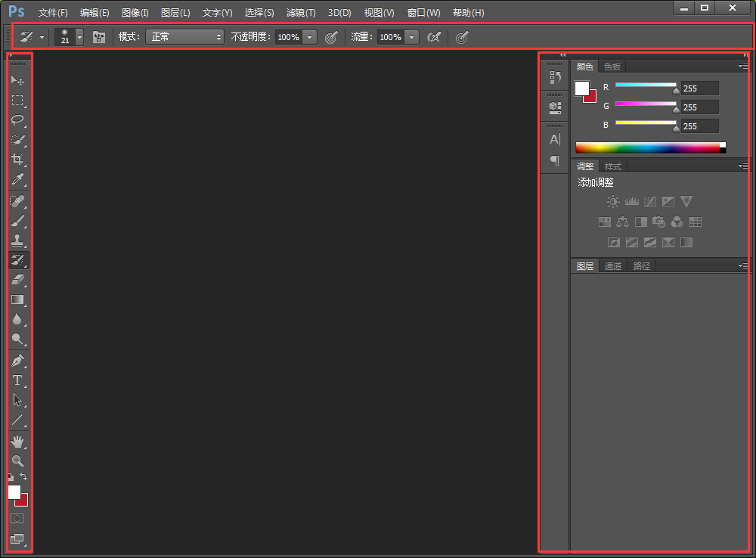The width and height of the screenshot is (756, 558).
Task: Choose the Horizontal Type tool
Action: tap(18, 380)
